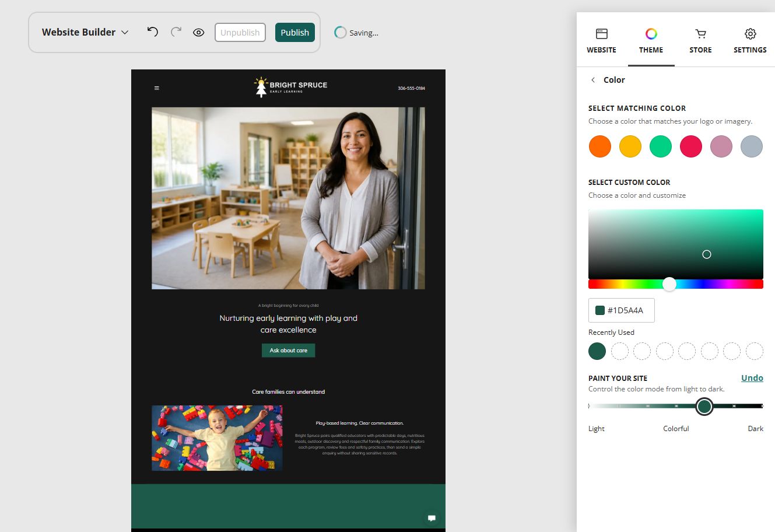Open the Website Builder dropdown

85,32
